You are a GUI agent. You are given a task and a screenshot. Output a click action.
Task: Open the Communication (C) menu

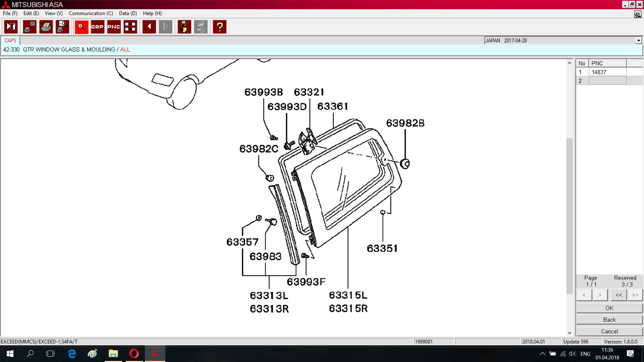(91, 13)
